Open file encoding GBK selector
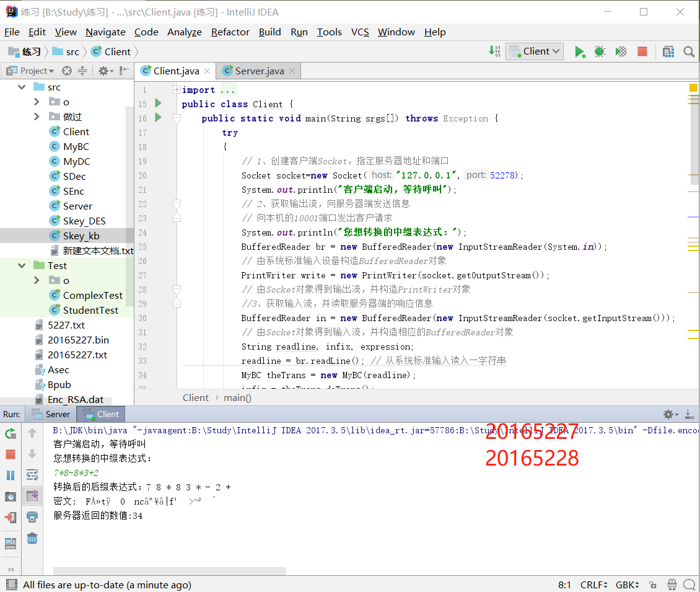700x592 pixels. pos(628,585)
